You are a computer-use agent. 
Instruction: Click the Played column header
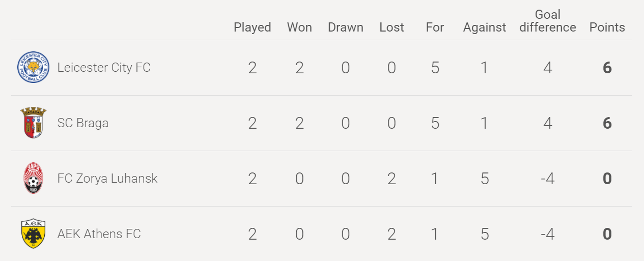[x=253, y=27]
